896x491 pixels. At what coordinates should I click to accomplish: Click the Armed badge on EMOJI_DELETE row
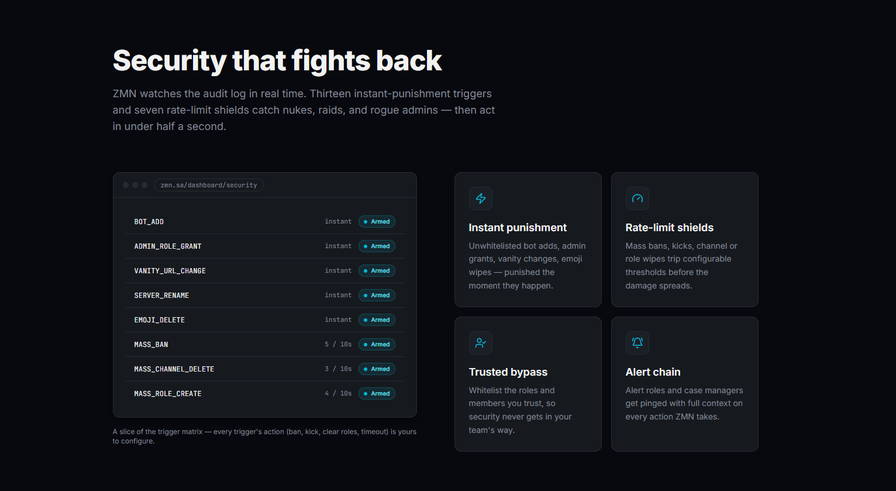377,320
